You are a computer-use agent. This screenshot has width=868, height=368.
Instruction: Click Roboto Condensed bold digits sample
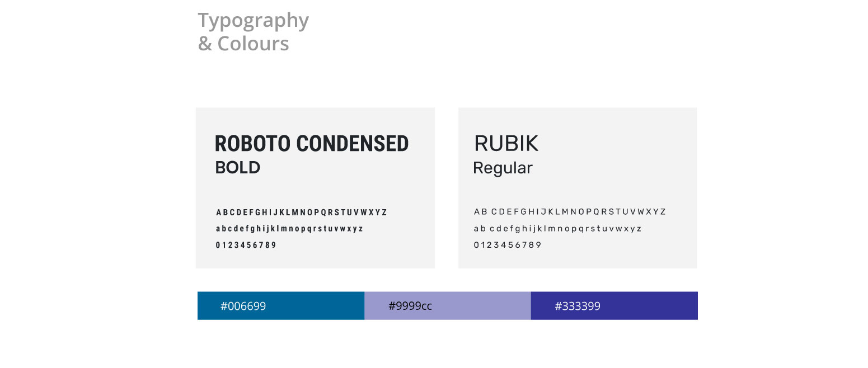click(246, 245)
